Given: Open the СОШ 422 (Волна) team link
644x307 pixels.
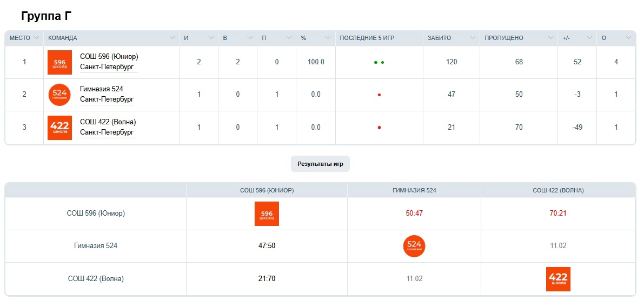Looking at the screenshot, I should (x=108, y=122).
